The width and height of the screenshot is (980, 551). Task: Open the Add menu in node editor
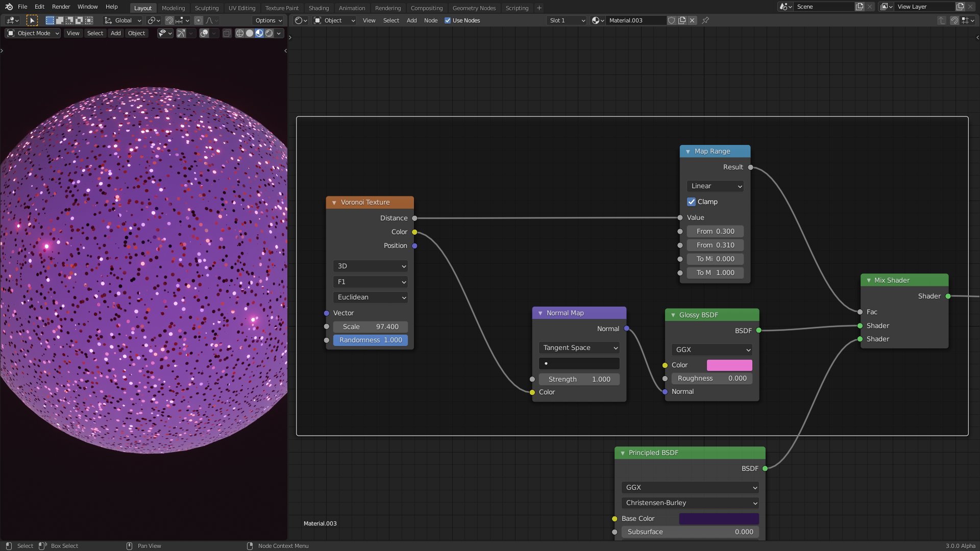coord(411,20)
